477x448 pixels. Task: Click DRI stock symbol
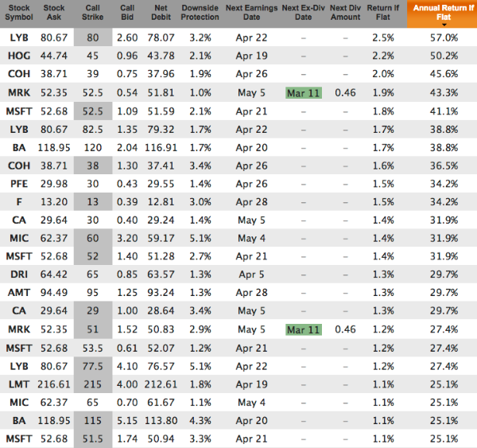19,275
